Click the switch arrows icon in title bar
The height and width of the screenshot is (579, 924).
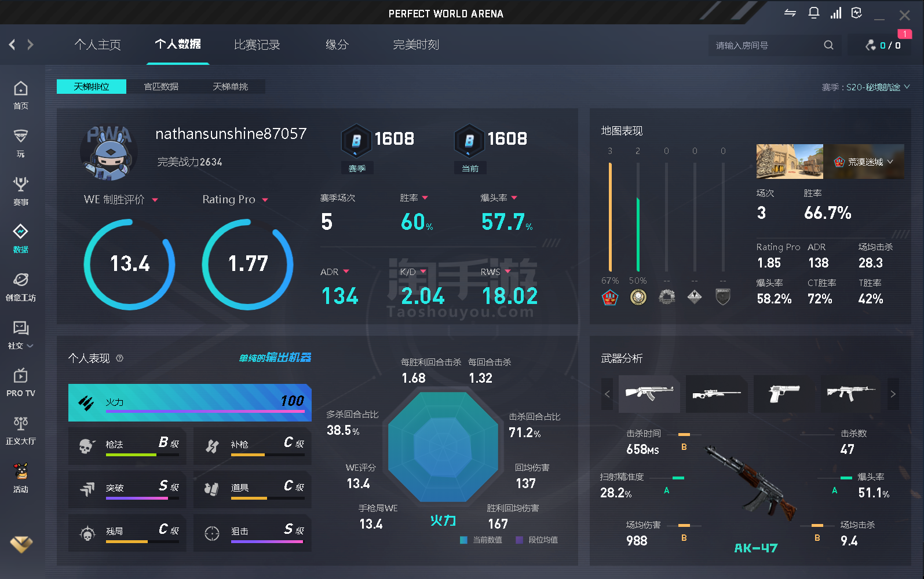tap(790, 13)
